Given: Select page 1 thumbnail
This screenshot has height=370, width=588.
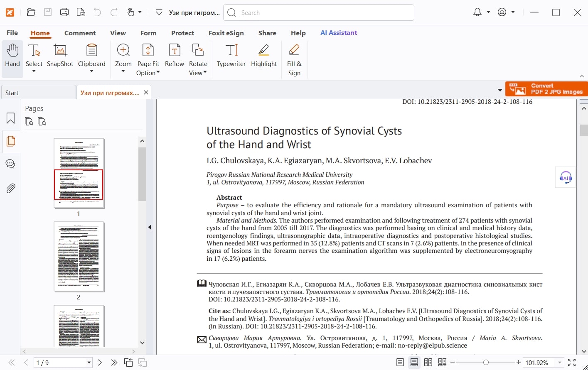Looking at the screenshot, I should 79,173.
